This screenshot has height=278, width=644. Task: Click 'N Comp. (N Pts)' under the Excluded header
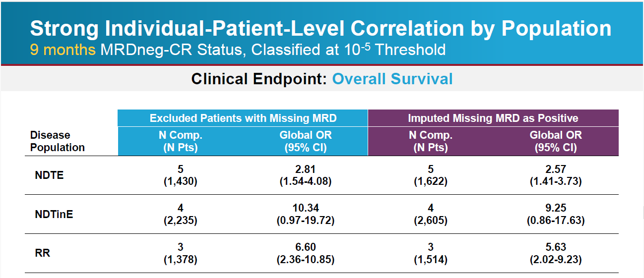tap(180, 141)
